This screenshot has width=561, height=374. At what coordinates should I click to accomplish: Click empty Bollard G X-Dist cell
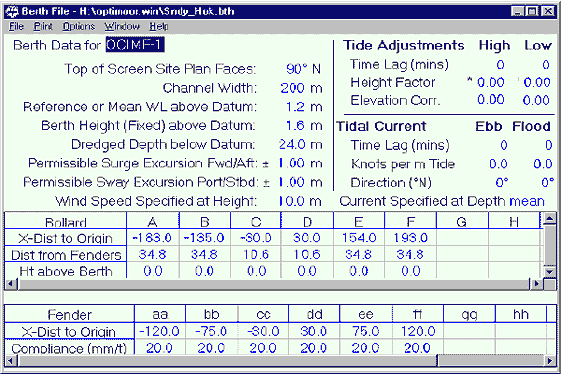pyautogui.click(x=462, y=238)
